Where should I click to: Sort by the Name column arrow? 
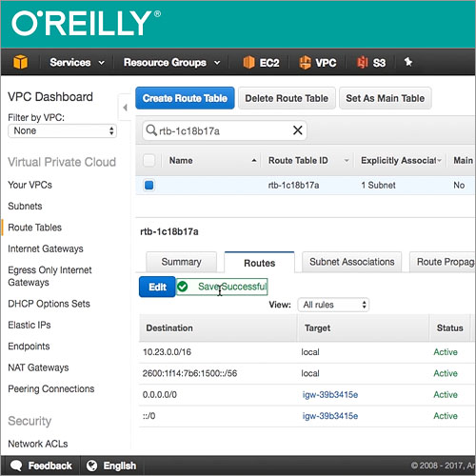[254, 161]
